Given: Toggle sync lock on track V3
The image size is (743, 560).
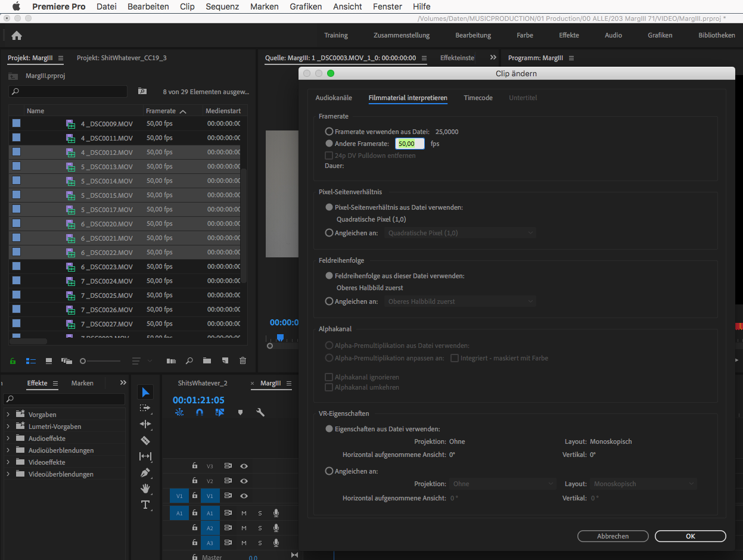Looking at the screenshot, I should point(228,466).
